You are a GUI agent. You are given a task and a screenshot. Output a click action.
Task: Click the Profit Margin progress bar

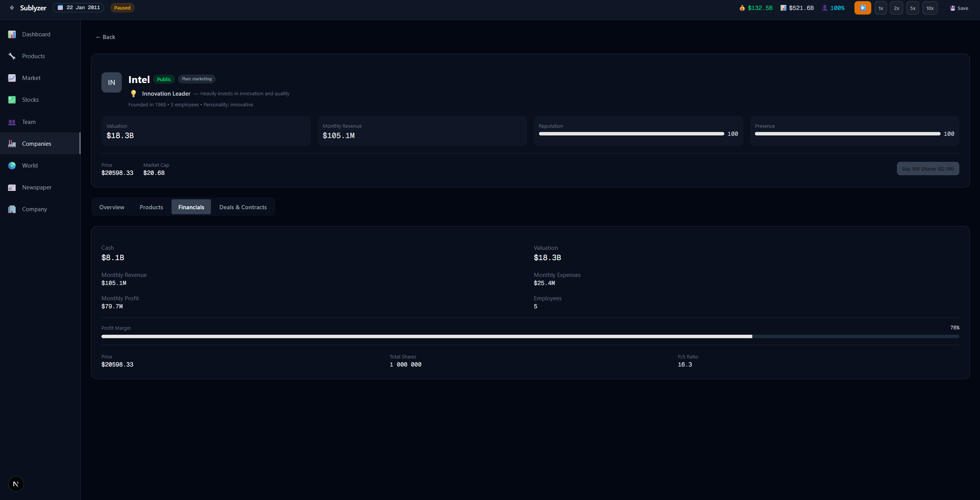(530, 337)
